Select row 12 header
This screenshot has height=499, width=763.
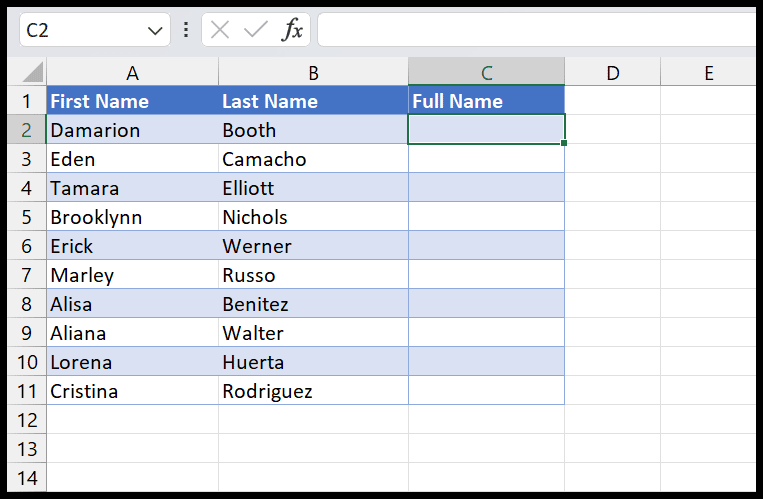click(27, 420)
